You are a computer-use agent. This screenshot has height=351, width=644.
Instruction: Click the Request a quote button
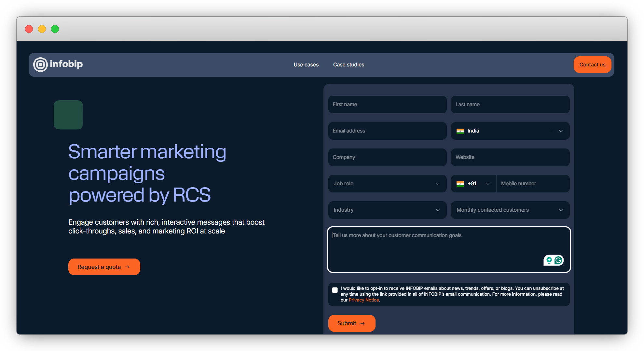click(104, 267)
